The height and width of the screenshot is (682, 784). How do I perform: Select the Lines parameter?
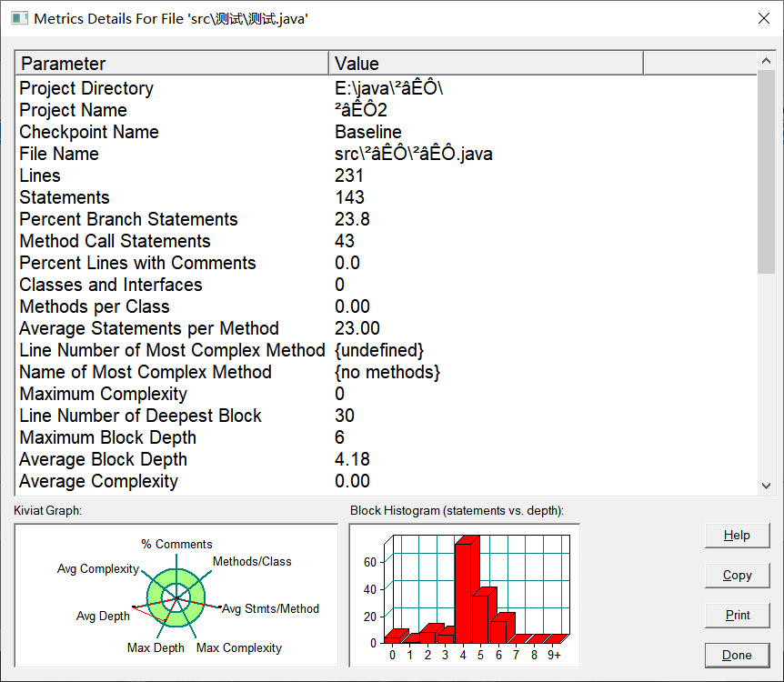39,176
